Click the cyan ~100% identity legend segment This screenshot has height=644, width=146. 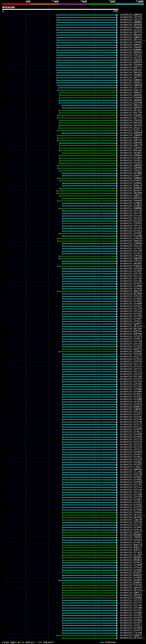130,4
